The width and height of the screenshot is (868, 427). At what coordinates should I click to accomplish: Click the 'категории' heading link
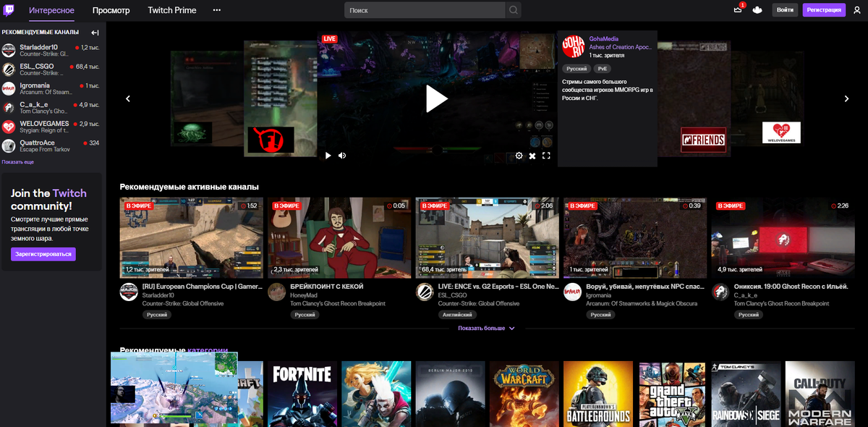208,350
